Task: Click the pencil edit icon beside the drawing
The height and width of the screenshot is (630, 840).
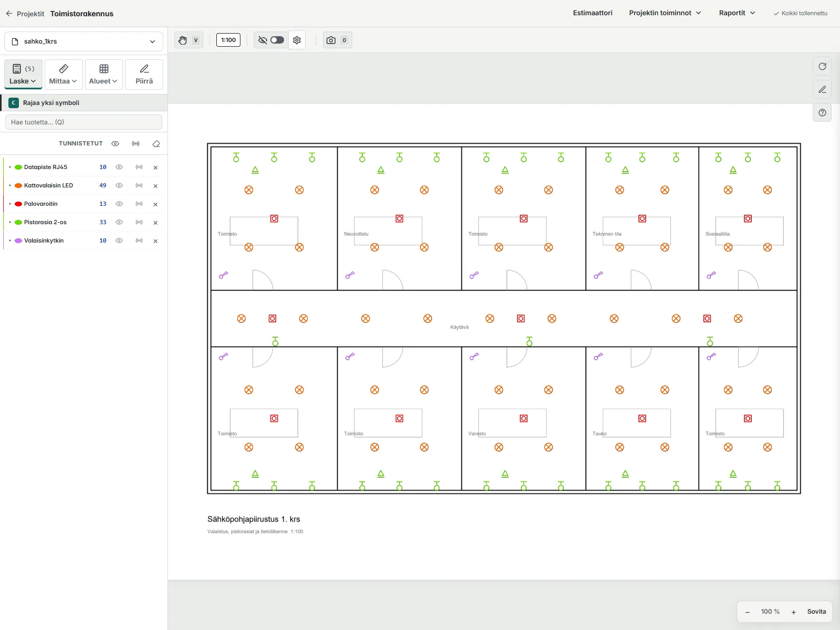Action: click(x=822, y=90)
